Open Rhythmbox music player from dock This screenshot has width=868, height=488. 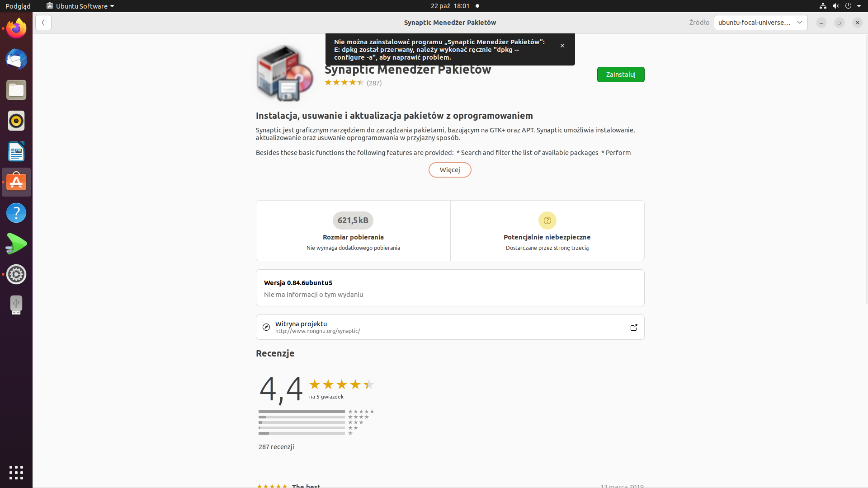[16, 121]
